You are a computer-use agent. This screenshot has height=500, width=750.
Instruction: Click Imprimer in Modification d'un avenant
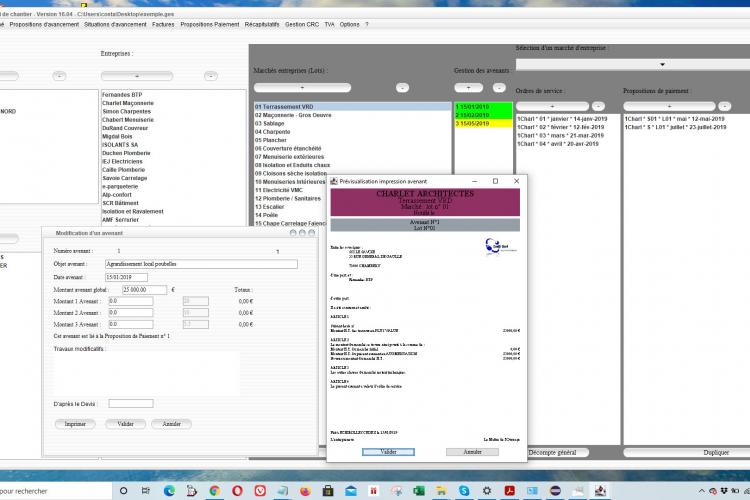click(75, 424)
